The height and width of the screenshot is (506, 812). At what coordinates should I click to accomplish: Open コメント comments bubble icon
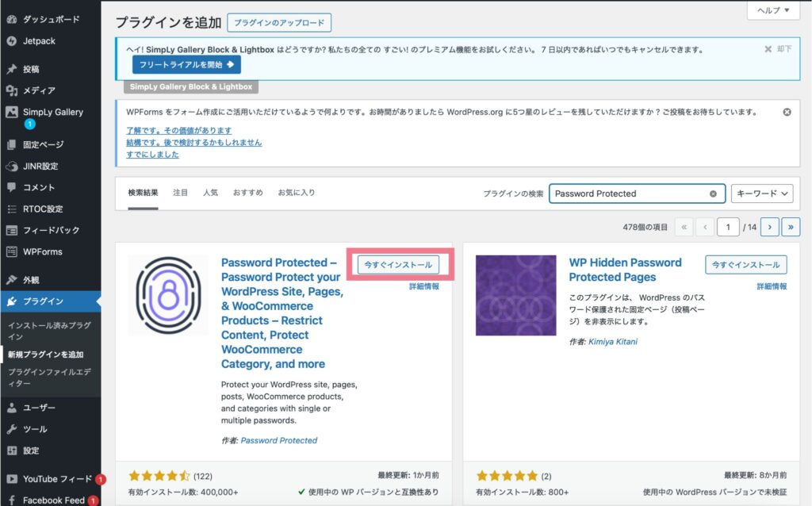11,187
